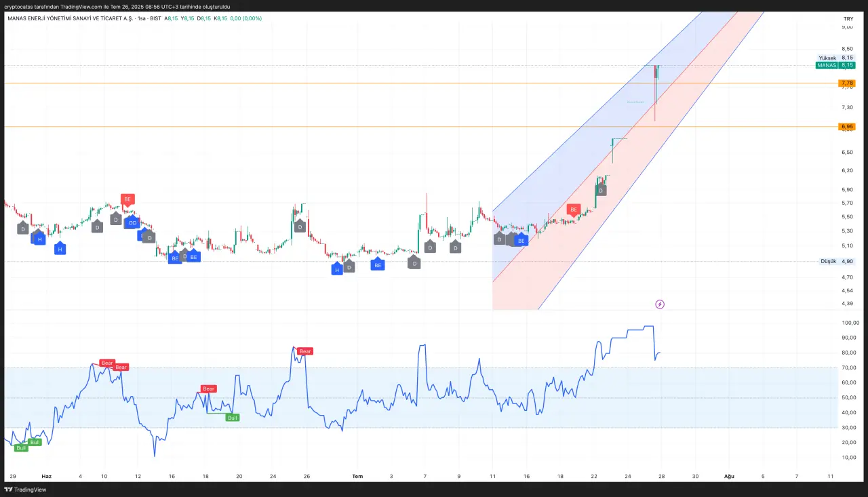Viewport: 868px width, 497px height.
Task: Click the Ağu month label on the time axis
Action: point(729,476)
